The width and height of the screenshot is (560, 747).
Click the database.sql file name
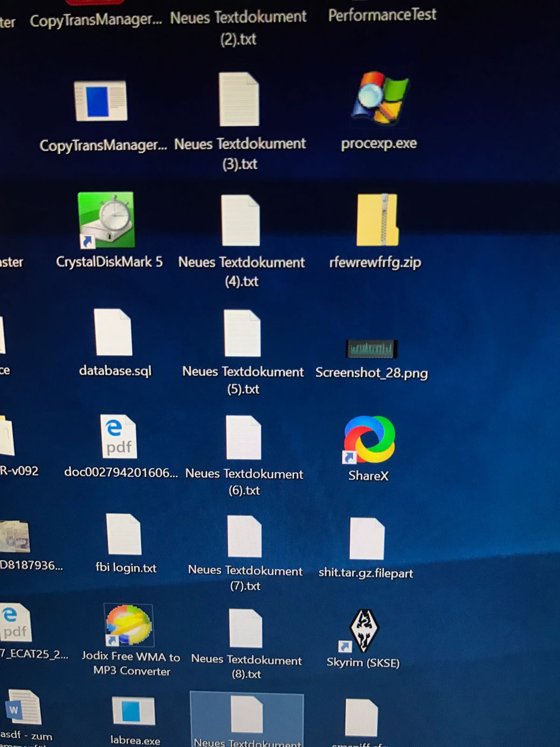[x=115, y=371]
